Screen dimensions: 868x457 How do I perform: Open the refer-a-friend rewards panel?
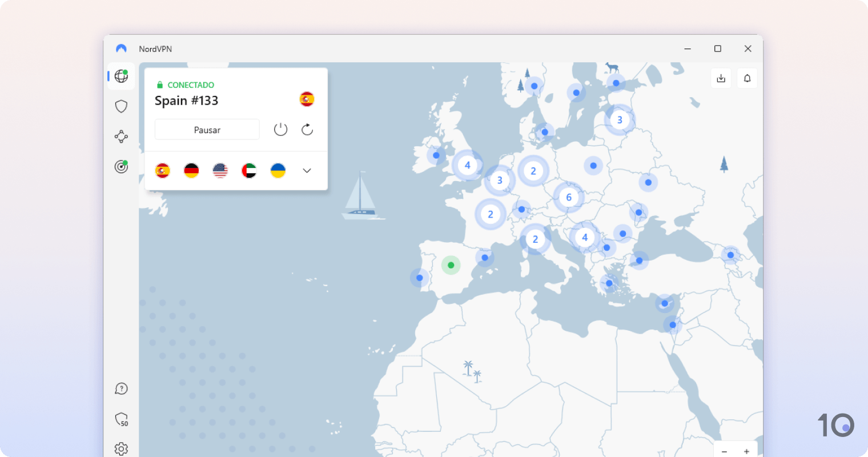[120, 419]
